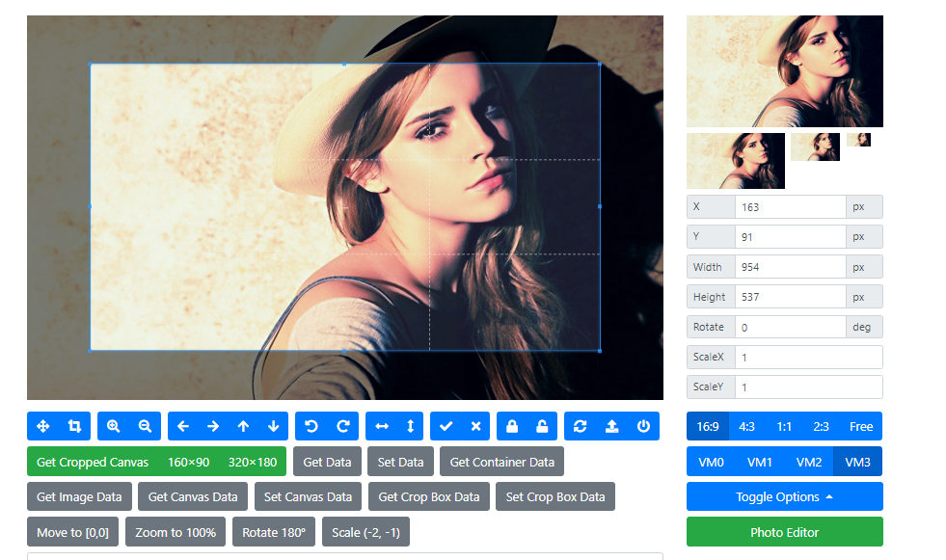Disable cropper with locked padlock icon
Image resolution: width=946 pixels, height=560 pixels.
pos(512,426)
